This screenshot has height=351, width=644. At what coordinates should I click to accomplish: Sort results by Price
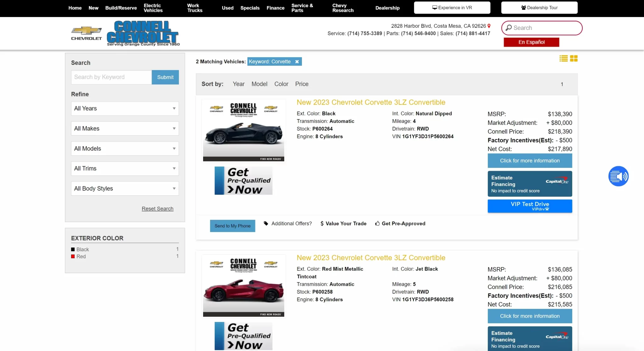(x=302, y=84)
